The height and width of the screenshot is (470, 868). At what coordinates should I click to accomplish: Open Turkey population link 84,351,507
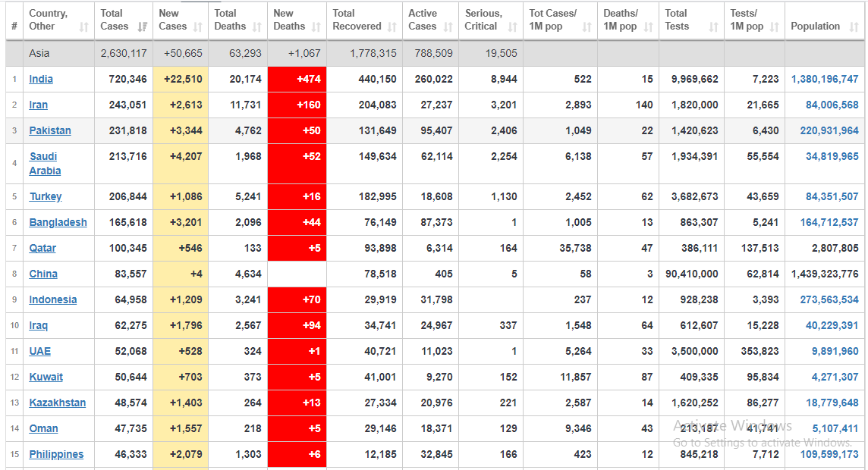[832, 196]
